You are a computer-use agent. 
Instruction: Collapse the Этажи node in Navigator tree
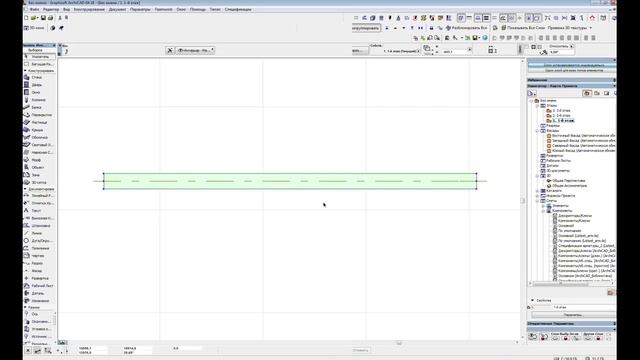tap(537, 106)
